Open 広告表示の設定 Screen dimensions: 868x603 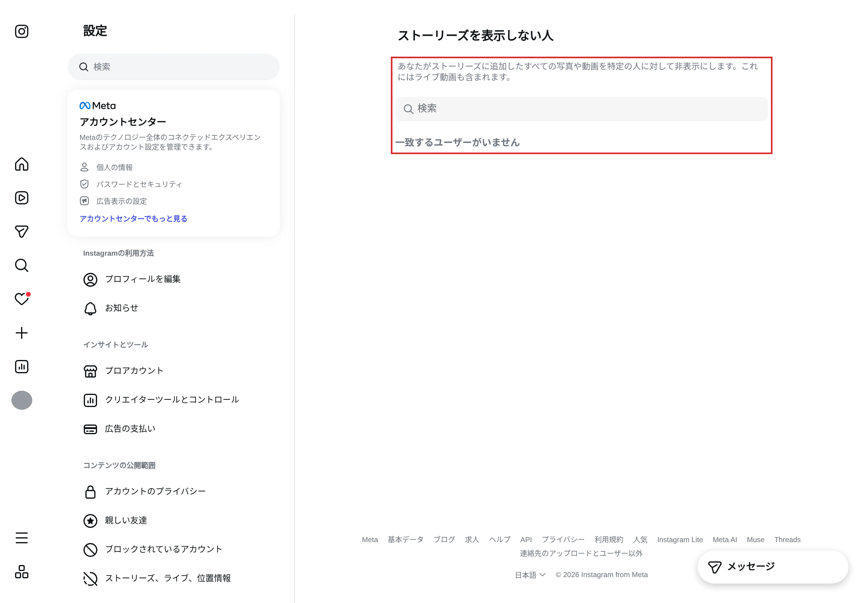(113, 201)
